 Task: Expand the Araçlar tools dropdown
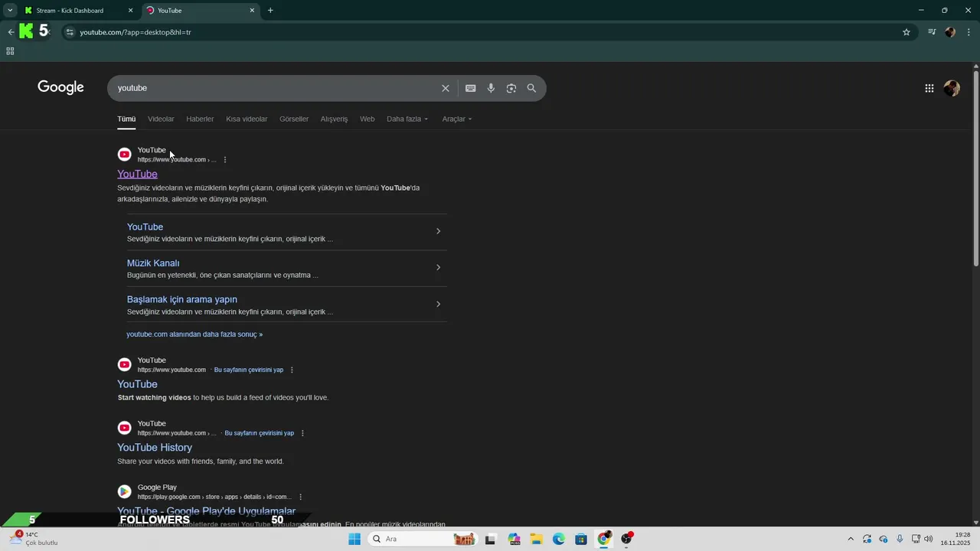click(457, 119)
